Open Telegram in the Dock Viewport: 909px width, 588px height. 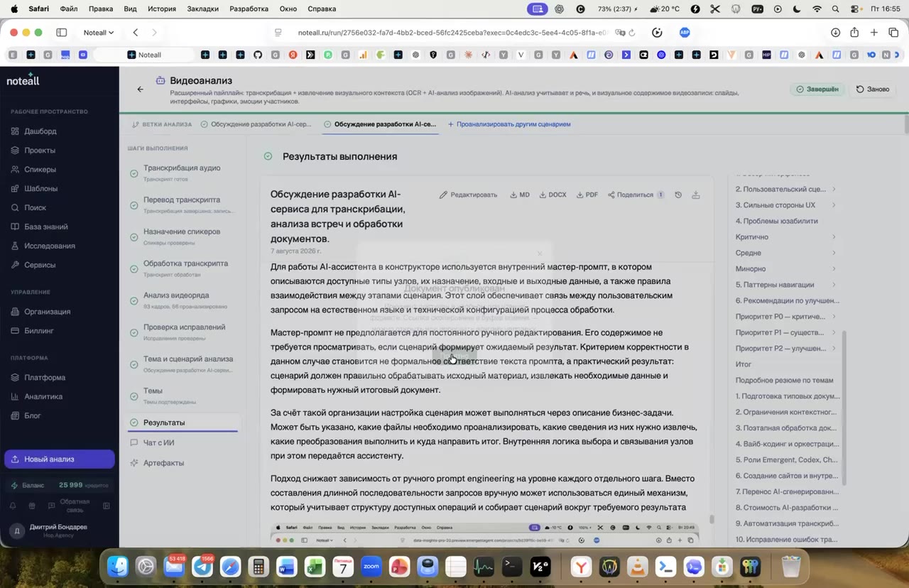(x=202, y=567)
